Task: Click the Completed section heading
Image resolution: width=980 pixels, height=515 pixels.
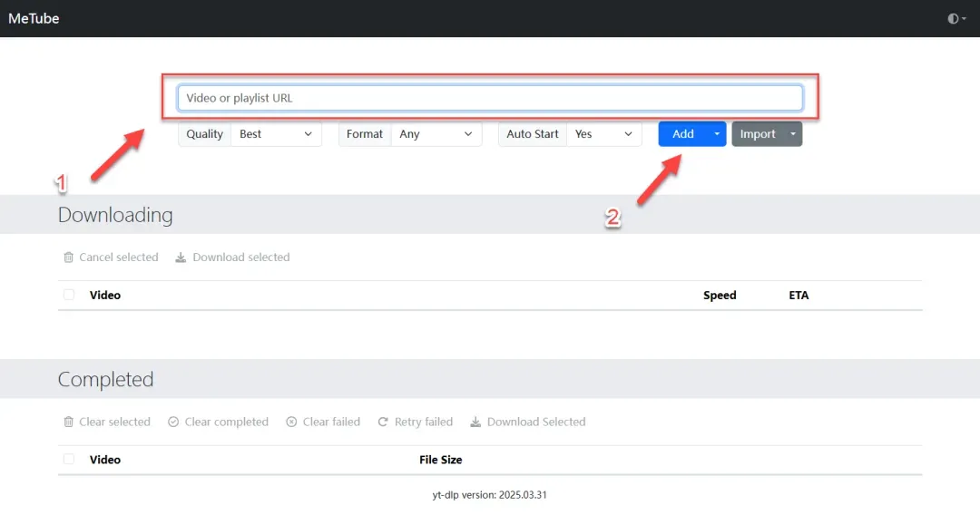Action: [x=105, y=380]
